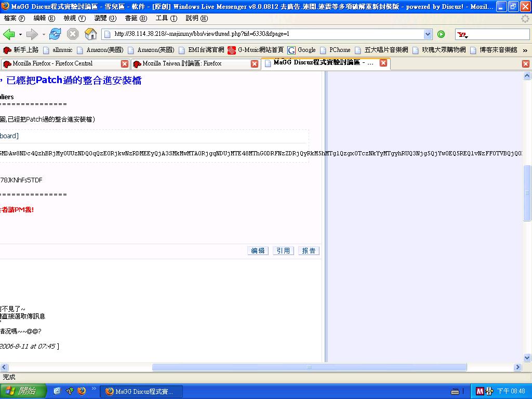Open the 書籤 (B) menu

(136, 18)
